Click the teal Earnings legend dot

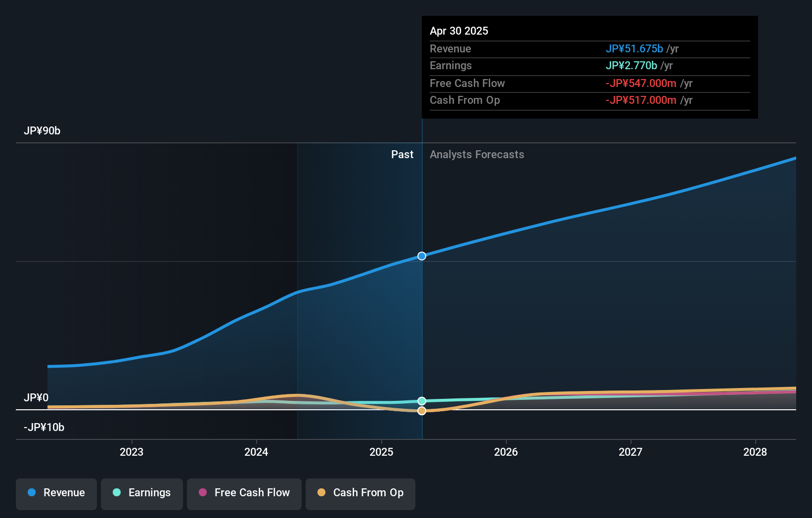[117, 492]
